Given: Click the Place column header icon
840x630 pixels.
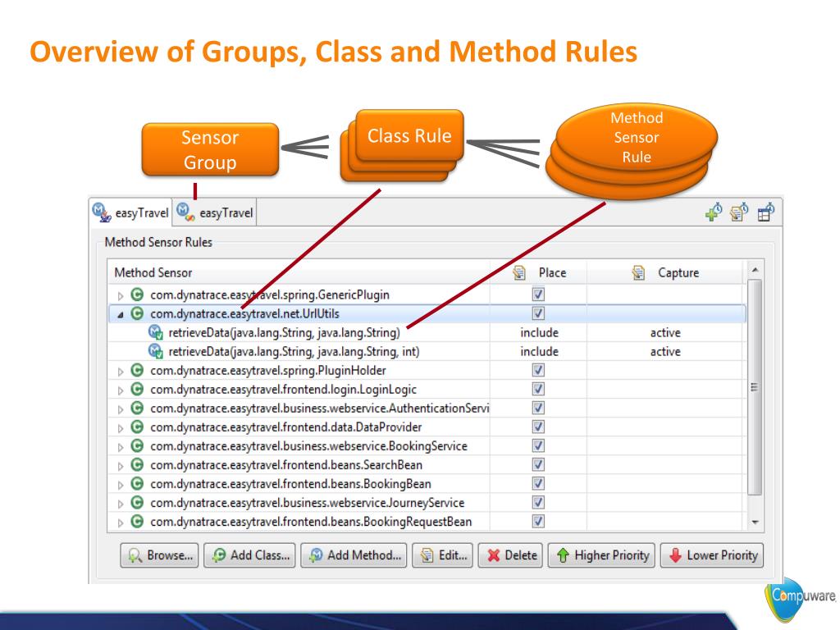Looking at the screenshot, I should [519, 272].
